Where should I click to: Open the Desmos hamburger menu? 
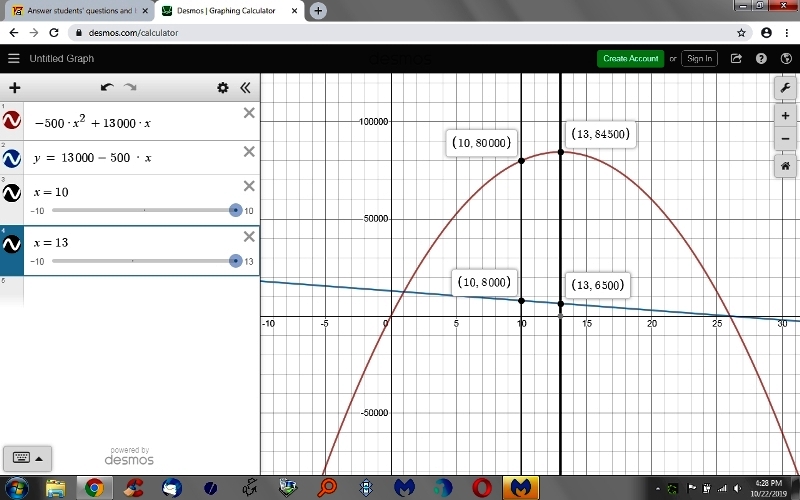click(14, 59)
